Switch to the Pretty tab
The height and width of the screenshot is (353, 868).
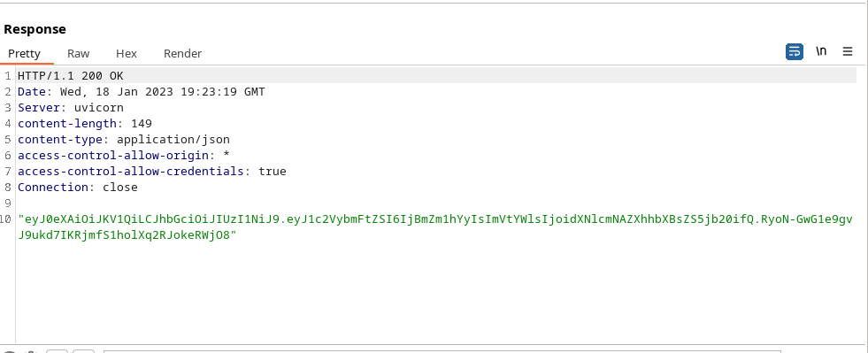25,54
